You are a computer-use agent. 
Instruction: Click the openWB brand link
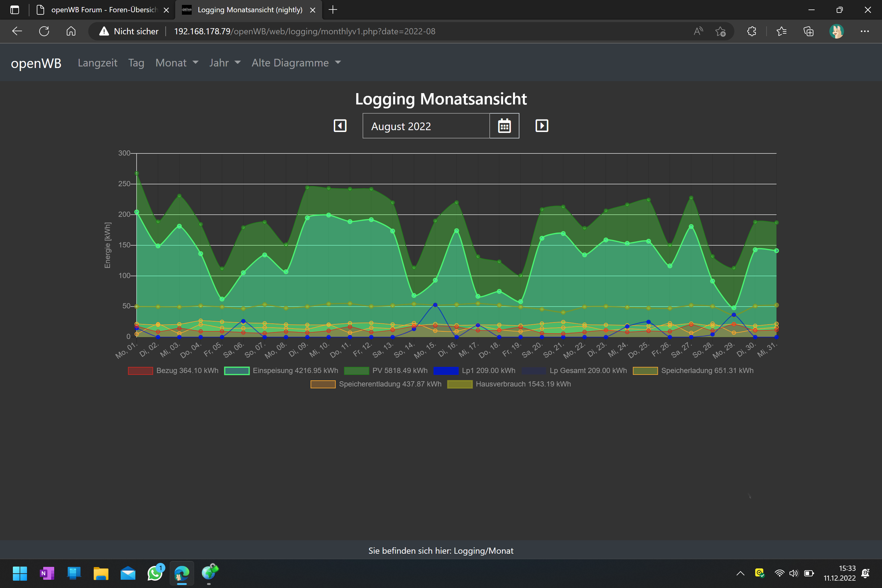click(36, 63)
